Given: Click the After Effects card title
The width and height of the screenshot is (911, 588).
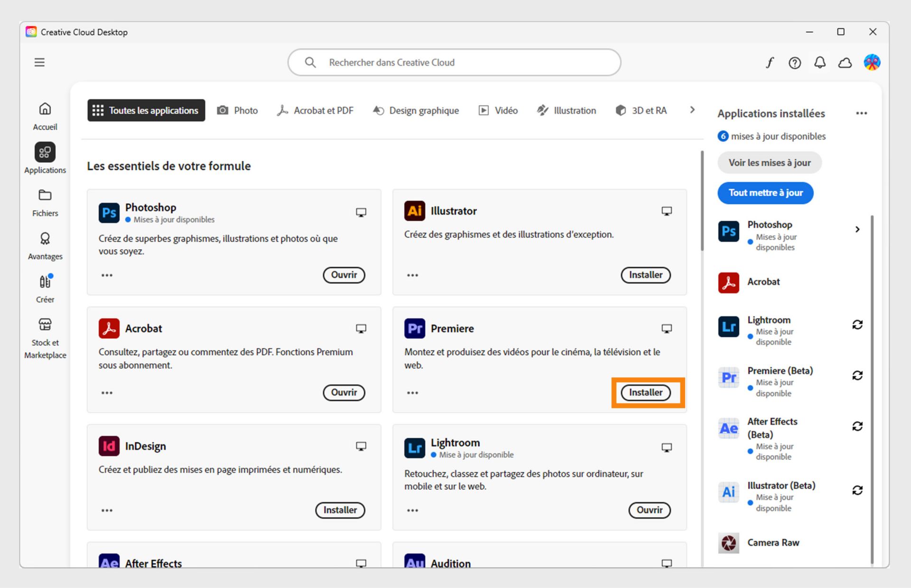Looking at the screenshot, I should click(x=153, y=563).
